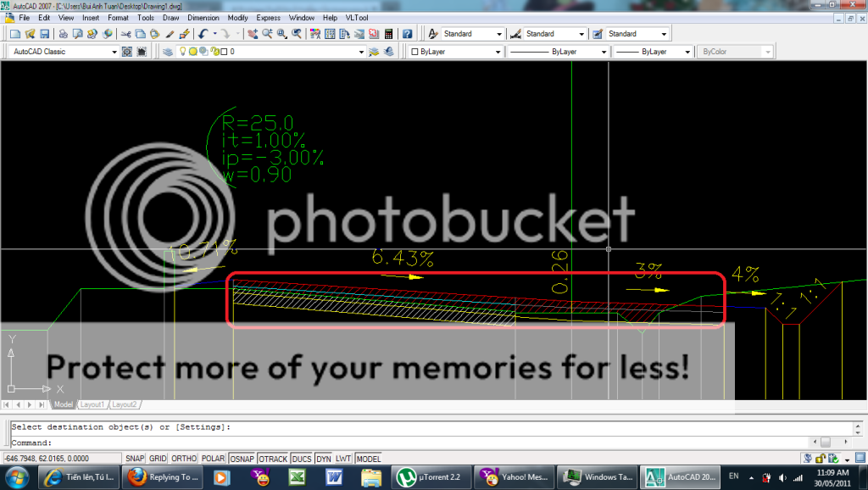This screenshot has width=868, height=490.
Task: Toggle SNAP mode in the status bar
Action: 135,459
